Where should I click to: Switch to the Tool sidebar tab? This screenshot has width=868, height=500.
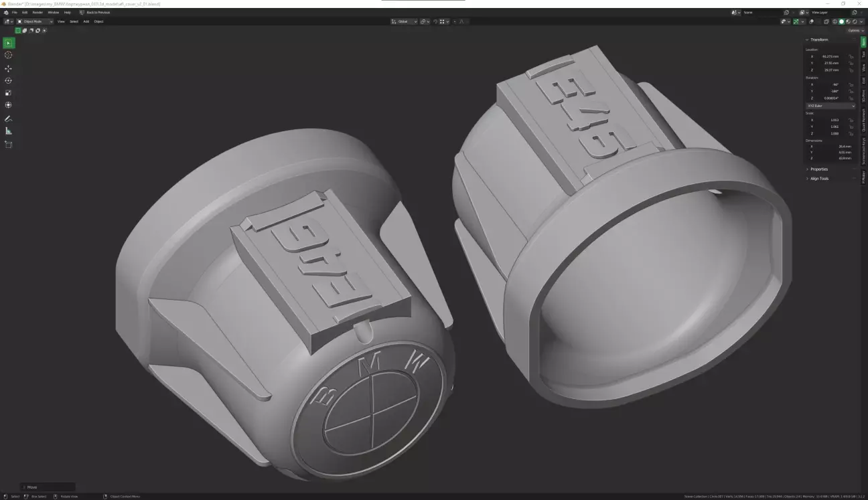864,55
